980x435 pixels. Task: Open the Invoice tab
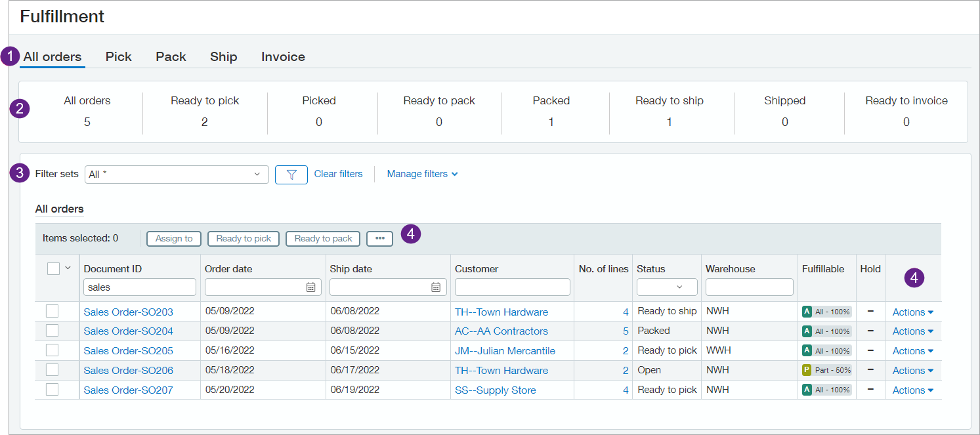tap(282, 57)
